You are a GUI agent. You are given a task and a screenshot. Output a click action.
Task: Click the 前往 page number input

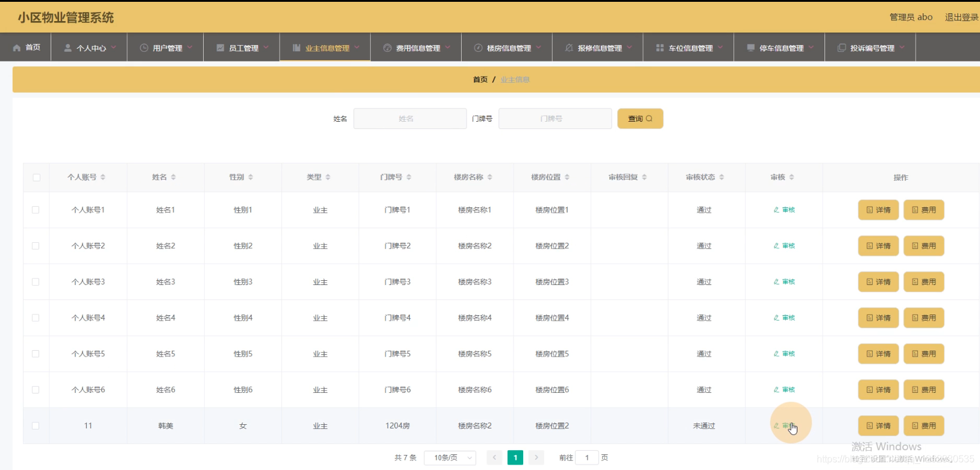pos(587,458)
